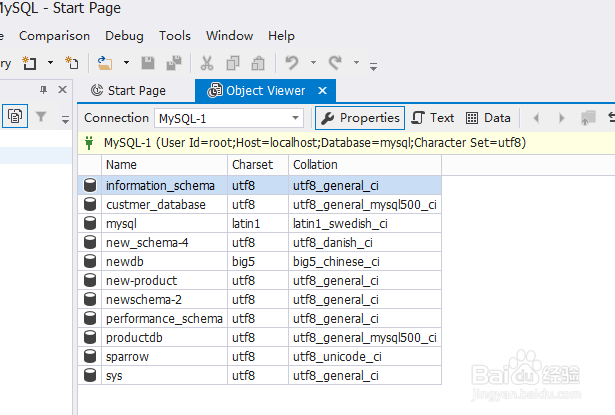
Task: Click the navigate forward arrow
Action: click(562, 118)
